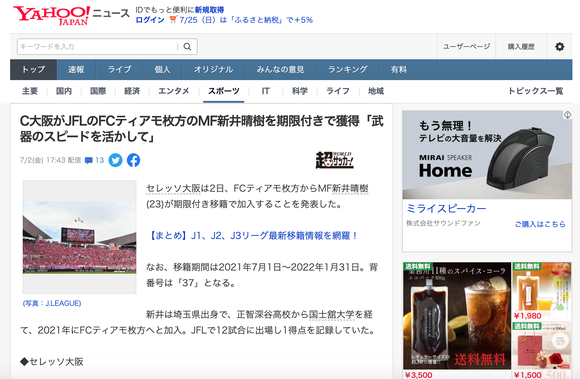Open MIRAI SPEAKER Home ad image

pos(487,155)
